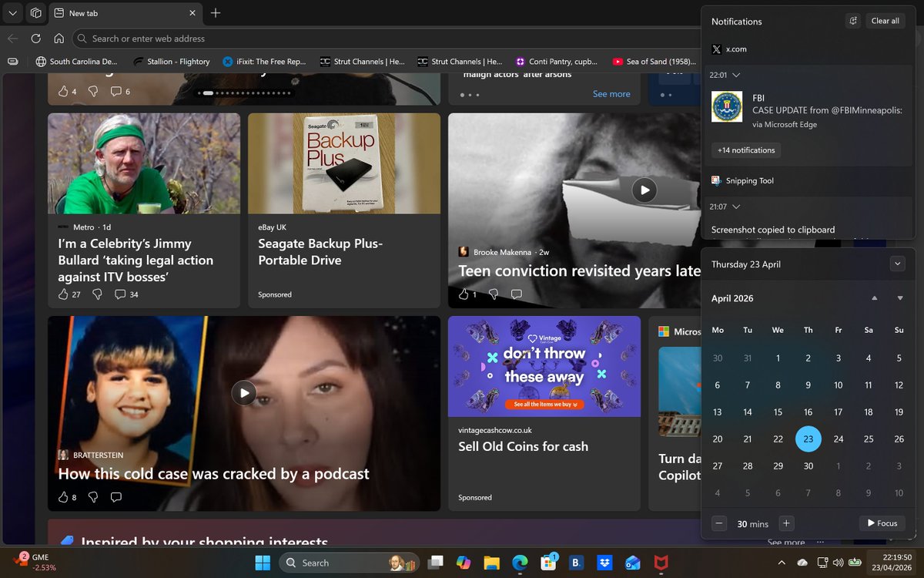Open the Seagate Backup Plus eBay ad
The image size is (924, 578).
344,210
